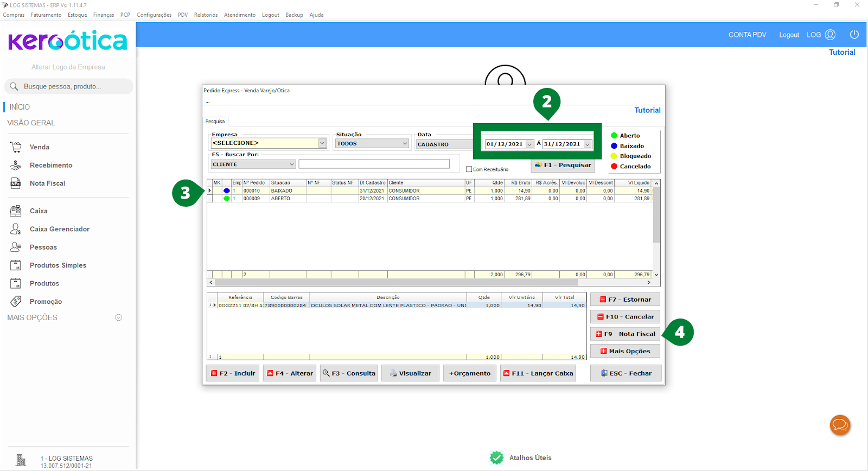The image size is (868, 471).
Task: Click F3 - Consulta button
Action: click(349, 373)
